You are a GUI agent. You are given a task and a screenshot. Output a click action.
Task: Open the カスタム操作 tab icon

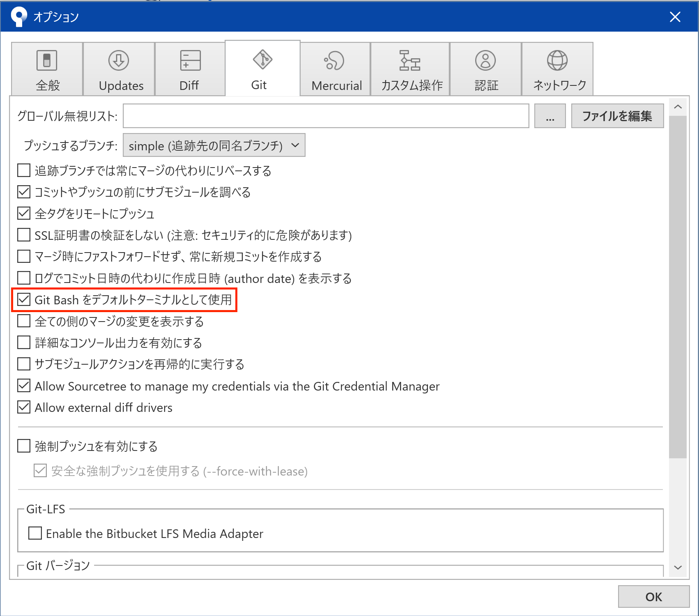pos(410,60)
